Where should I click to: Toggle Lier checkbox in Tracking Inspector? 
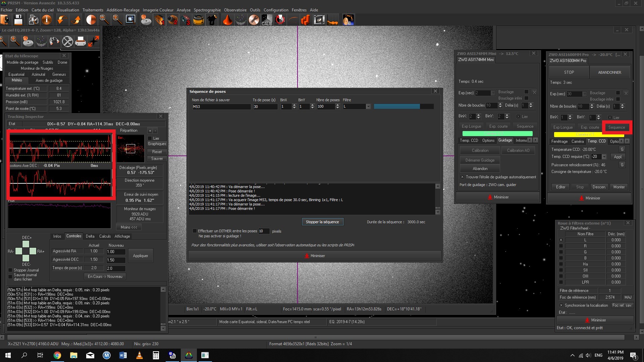pyautogui.click(x=150, y=138)
